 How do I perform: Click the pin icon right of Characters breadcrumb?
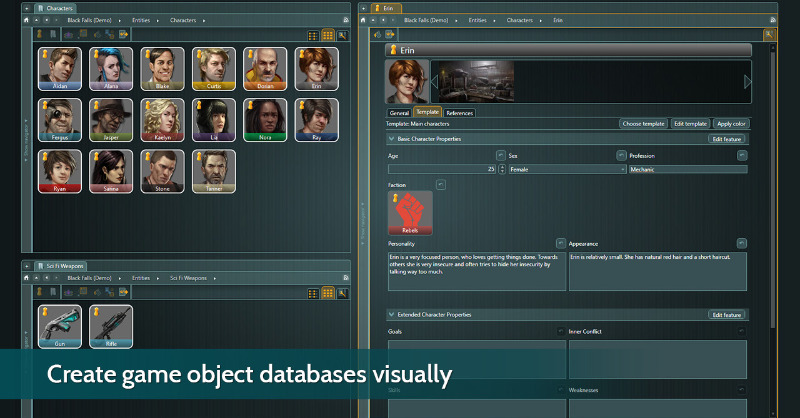(346, 20)
